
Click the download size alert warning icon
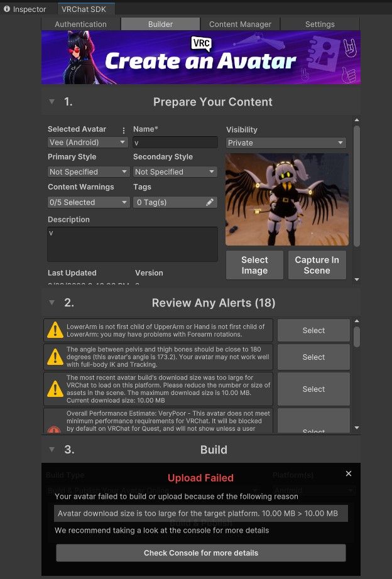55,389
